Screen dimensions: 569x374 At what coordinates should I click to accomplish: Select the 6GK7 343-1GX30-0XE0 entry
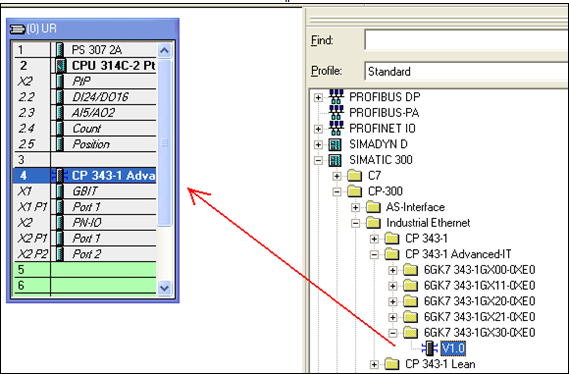click(x=479, y=333)
